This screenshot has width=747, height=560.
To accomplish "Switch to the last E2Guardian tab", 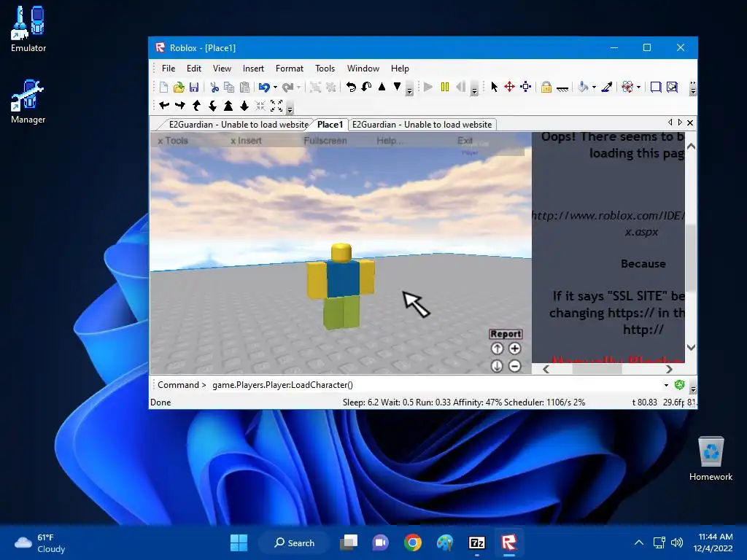I will 422,125.
